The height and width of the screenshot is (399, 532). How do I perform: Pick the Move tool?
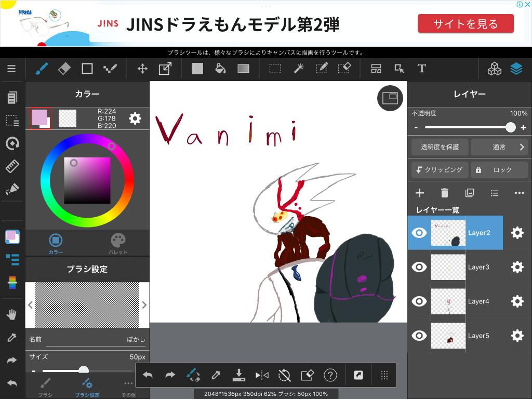tap(142, 69)
